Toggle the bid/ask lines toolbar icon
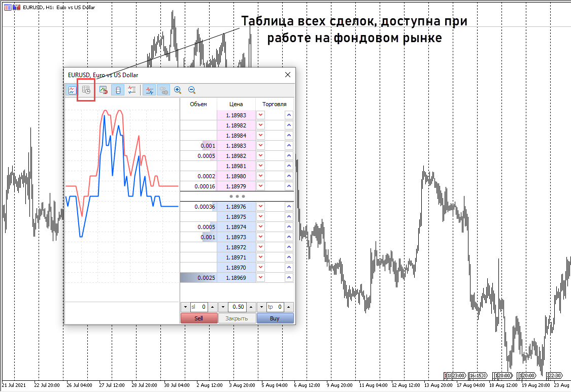The height and width of the screenshot is (392, 571). point(149,90)
